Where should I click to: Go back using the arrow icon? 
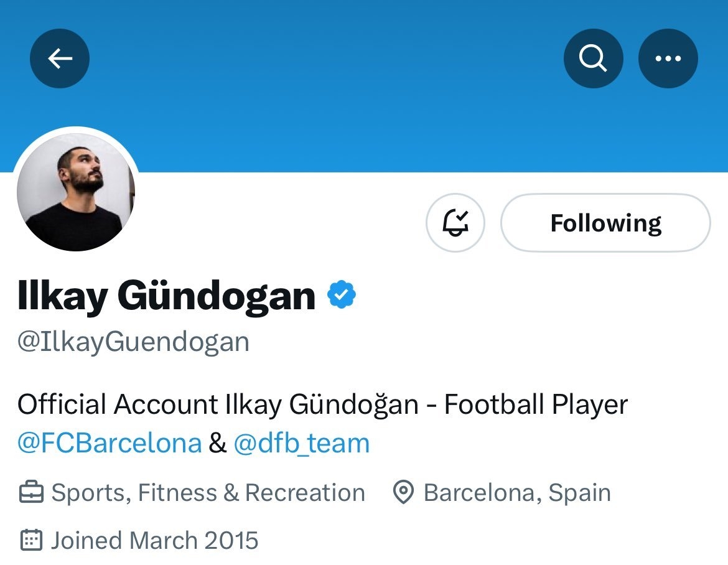pyautogui.click(x=60, y=58)
